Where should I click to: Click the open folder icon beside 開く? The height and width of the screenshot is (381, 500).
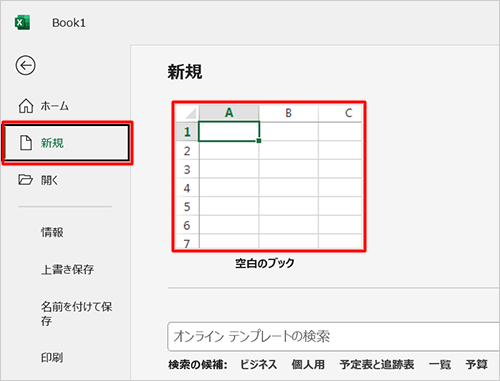[x=25, y=180]
